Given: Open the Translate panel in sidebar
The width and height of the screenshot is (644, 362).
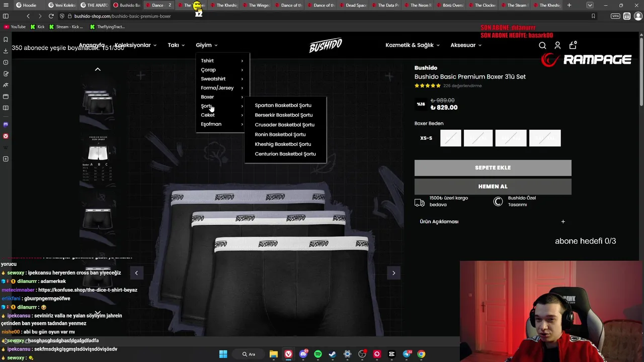Looking at the screenshot, I should [x=6, y=85].
